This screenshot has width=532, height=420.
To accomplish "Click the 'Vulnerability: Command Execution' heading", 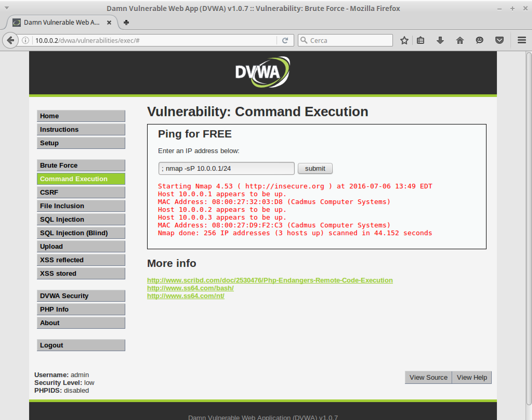I will click(x=258, y=112).
